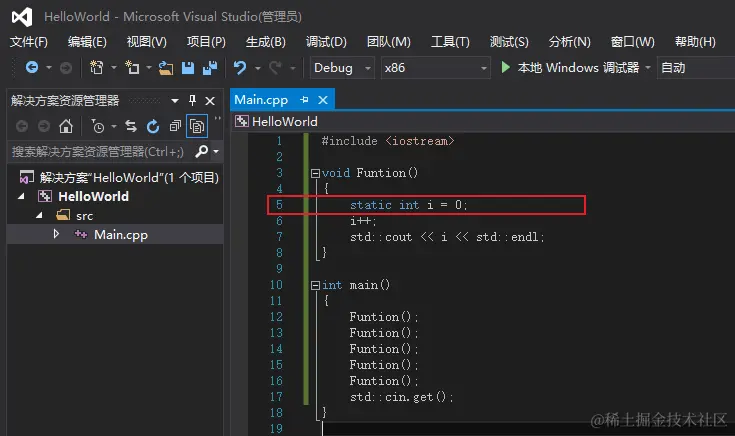Open the 项目(P) menu
735x436 pixels.
pyautogui.click(x=206, y=42)
